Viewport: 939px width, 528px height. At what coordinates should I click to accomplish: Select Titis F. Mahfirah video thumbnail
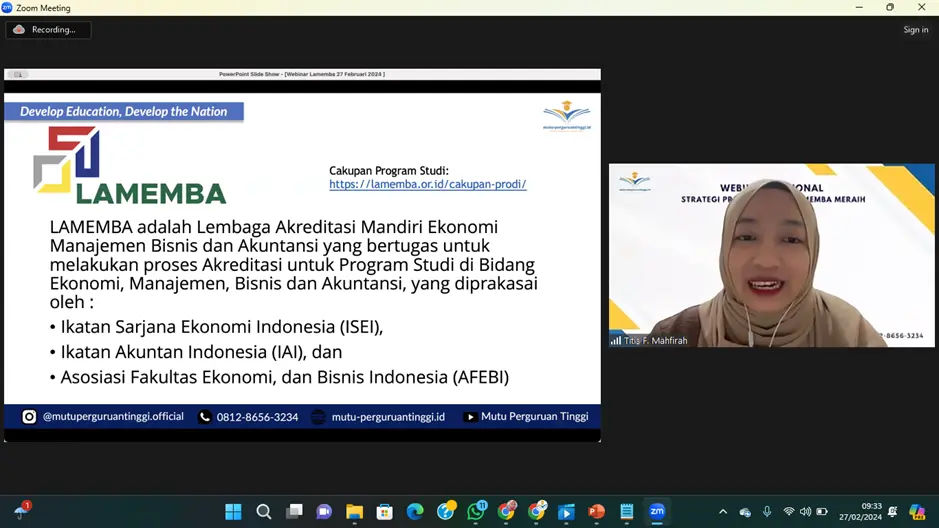771,255
